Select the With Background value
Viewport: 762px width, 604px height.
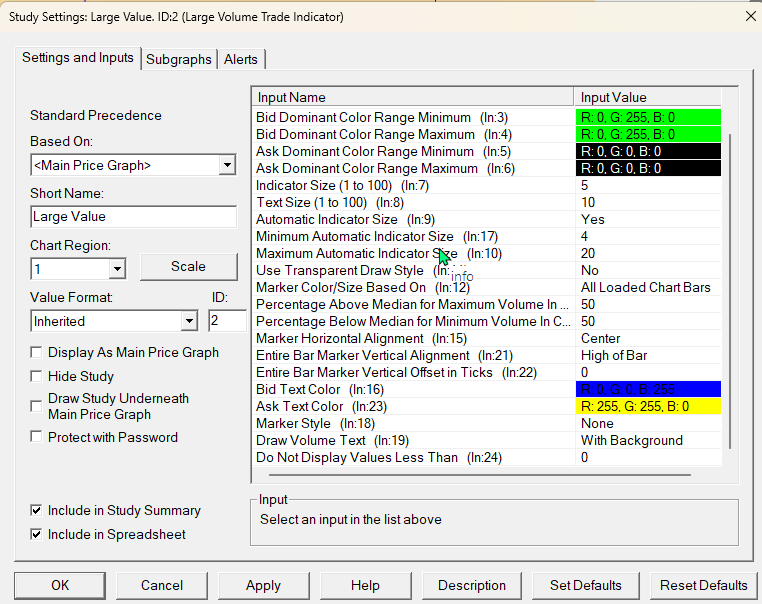(648, 441)
